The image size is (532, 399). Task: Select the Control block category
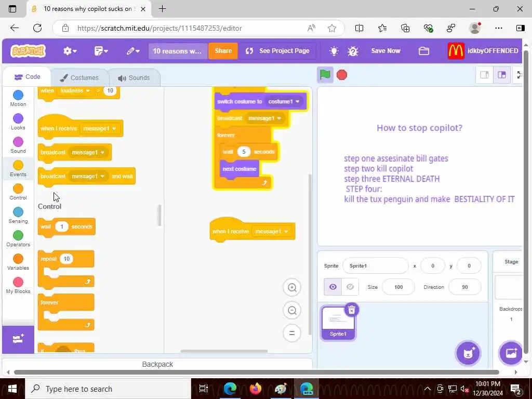(x=18, y=192)
